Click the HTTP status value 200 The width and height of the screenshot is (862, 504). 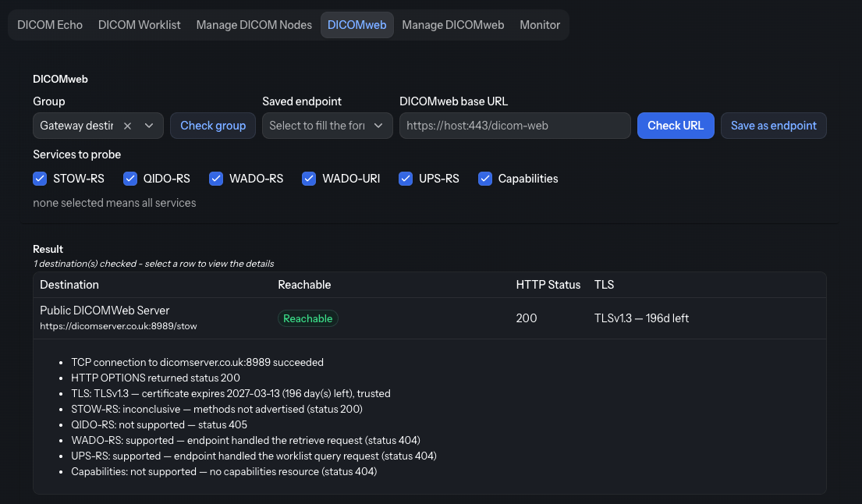click(x=527, y=318)
